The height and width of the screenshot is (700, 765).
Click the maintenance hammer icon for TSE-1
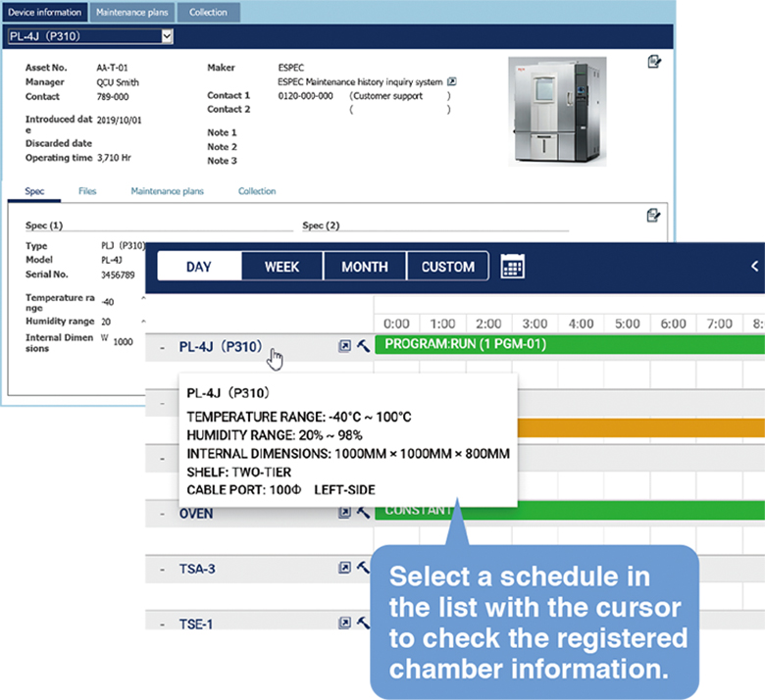[363, 623]
